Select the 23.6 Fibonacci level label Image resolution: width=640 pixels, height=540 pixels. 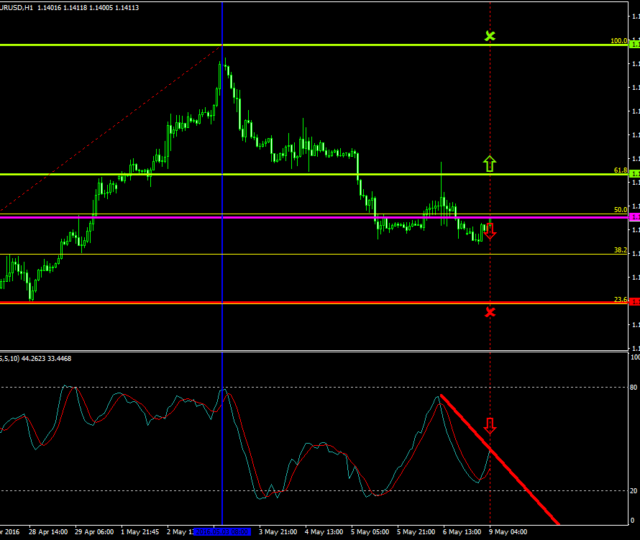[x=619, y=299]
